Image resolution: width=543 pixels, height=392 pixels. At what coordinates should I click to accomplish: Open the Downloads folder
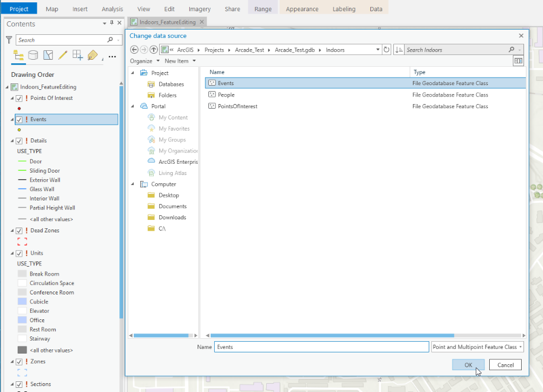pos(172,218)
